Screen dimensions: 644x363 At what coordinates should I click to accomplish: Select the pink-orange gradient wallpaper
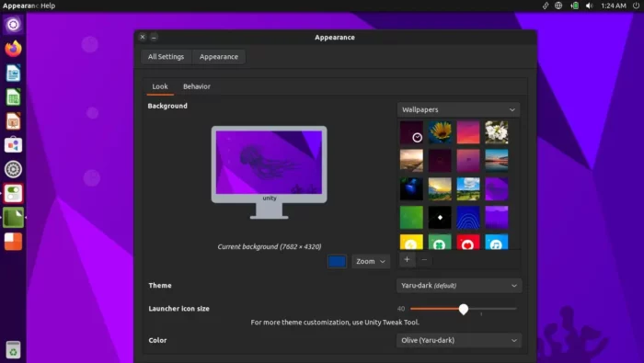coord(468,132)
